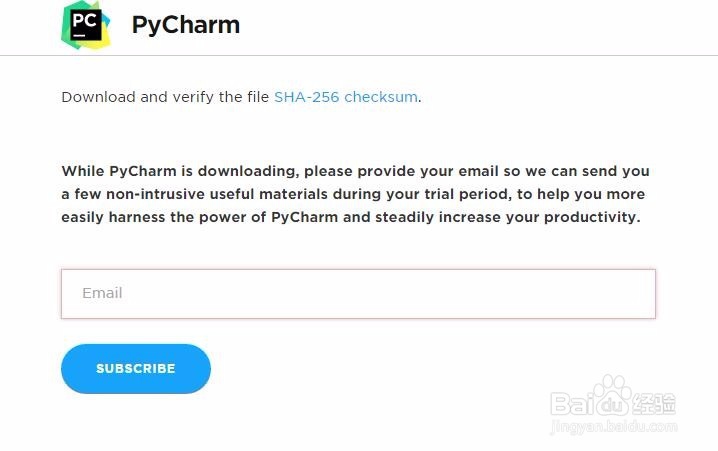The height and width of the screenshot is (451, 718).
Task: Click the red "Bai" watermark letters
Action: coord(574,402)
